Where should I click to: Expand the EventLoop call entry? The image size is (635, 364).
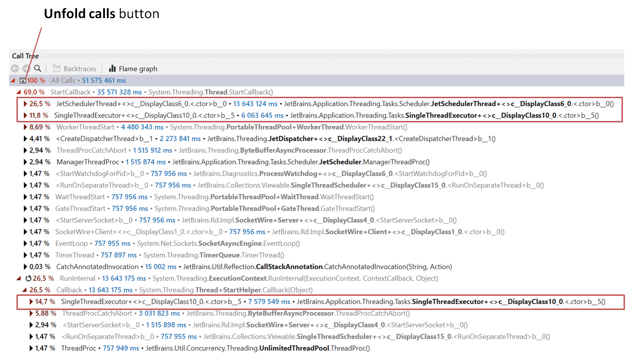click(x=25, y=243)
